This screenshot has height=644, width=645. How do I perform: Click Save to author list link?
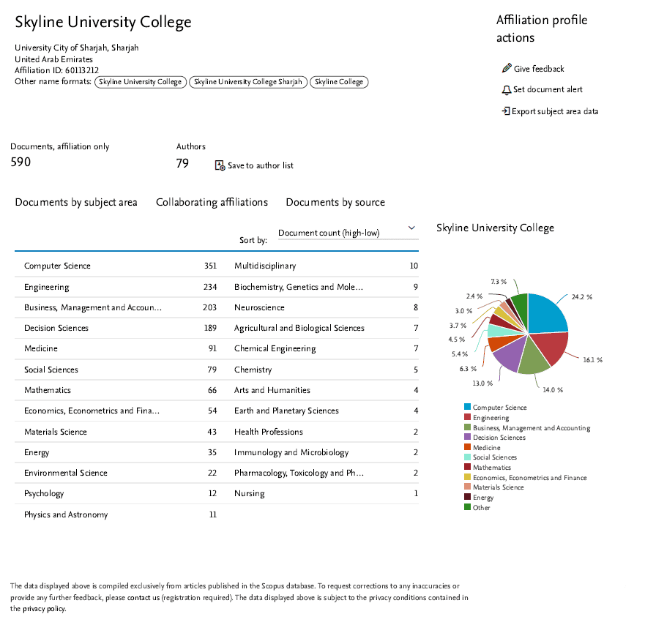click(261, 165)
